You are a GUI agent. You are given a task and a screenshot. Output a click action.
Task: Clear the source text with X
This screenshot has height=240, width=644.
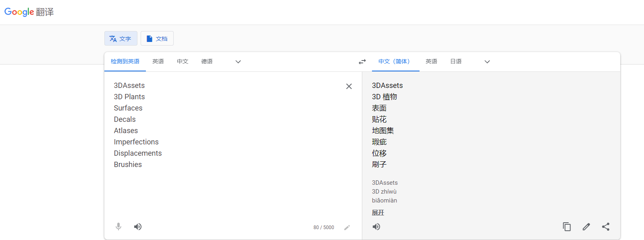(x=349, y=86)
